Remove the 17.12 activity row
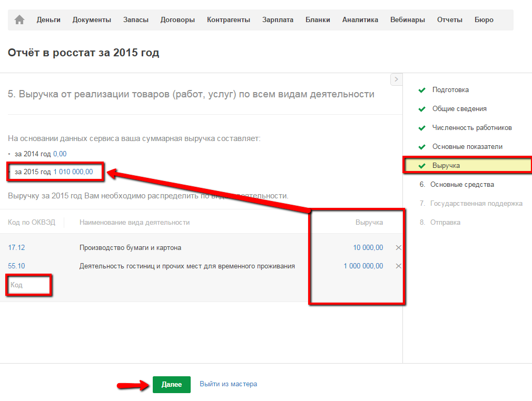The width and height of the screenshot is (532, 401). pyautogui.click(x=398, y=248)
